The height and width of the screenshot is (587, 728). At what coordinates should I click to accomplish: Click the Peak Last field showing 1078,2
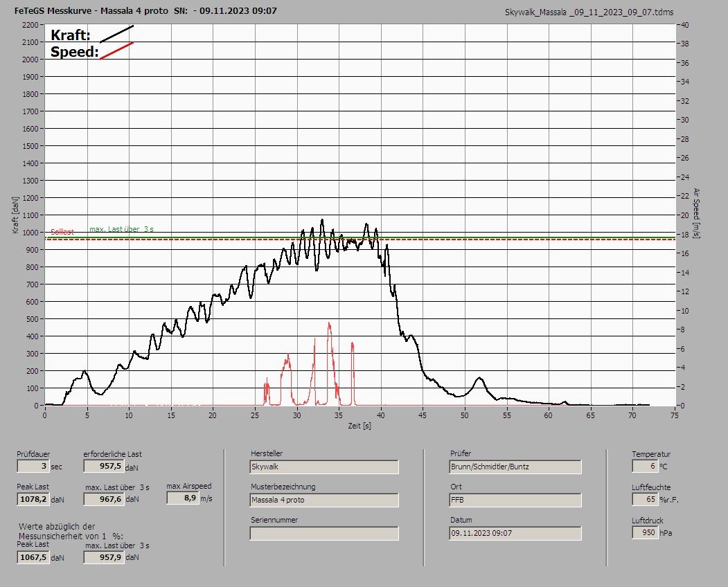(33, 499)
